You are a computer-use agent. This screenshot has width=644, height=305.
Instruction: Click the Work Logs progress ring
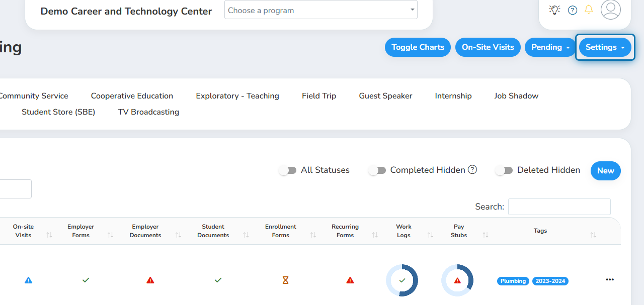[402, 280]
